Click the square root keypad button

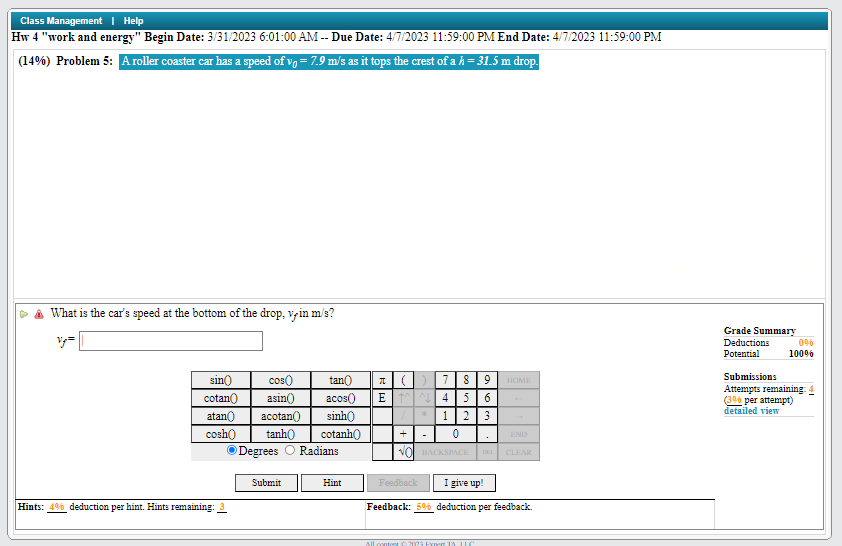[403, 452]
